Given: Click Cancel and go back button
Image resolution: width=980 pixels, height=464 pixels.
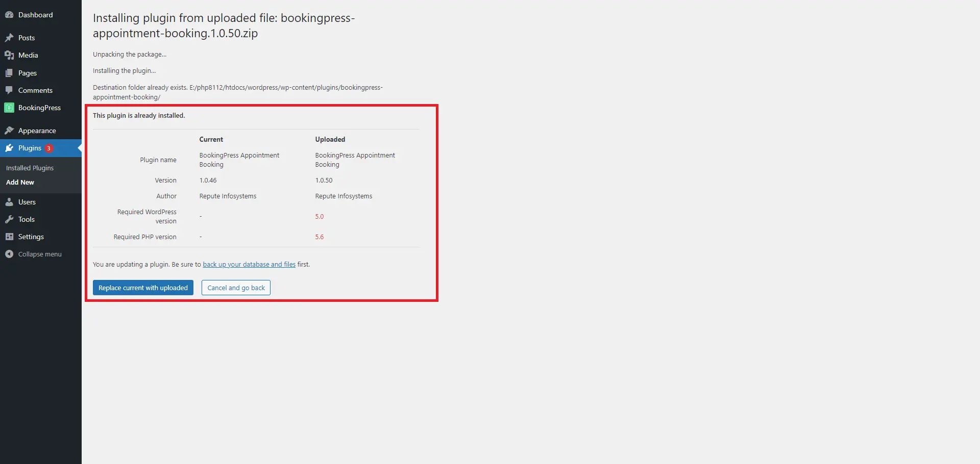Looking at the screenshot, I should 236,288.
